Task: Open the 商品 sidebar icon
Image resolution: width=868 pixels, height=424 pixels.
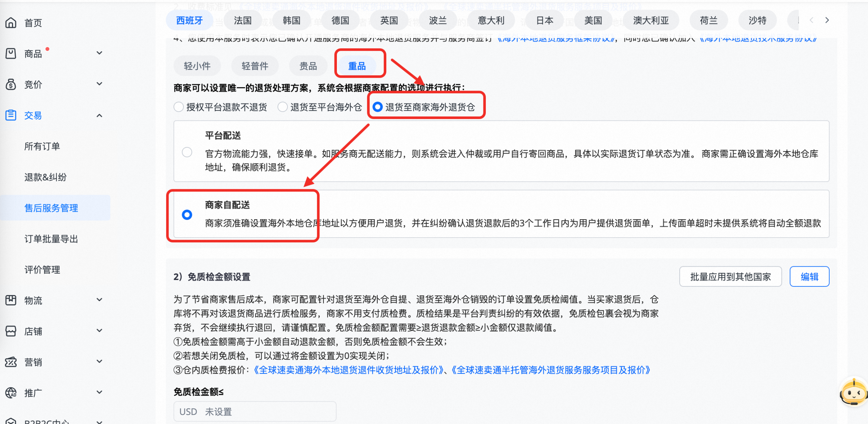Action: 11,53
